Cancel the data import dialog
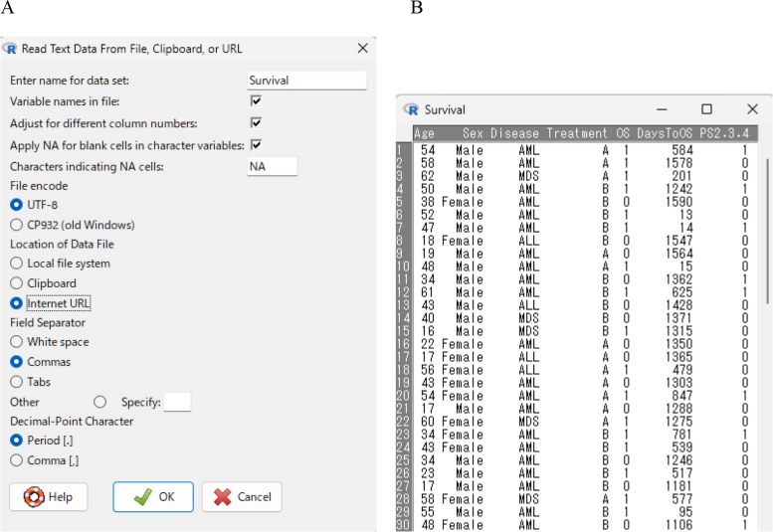This screenshot has width=773, height=532. pyautogui.click(x=242, y=496)
